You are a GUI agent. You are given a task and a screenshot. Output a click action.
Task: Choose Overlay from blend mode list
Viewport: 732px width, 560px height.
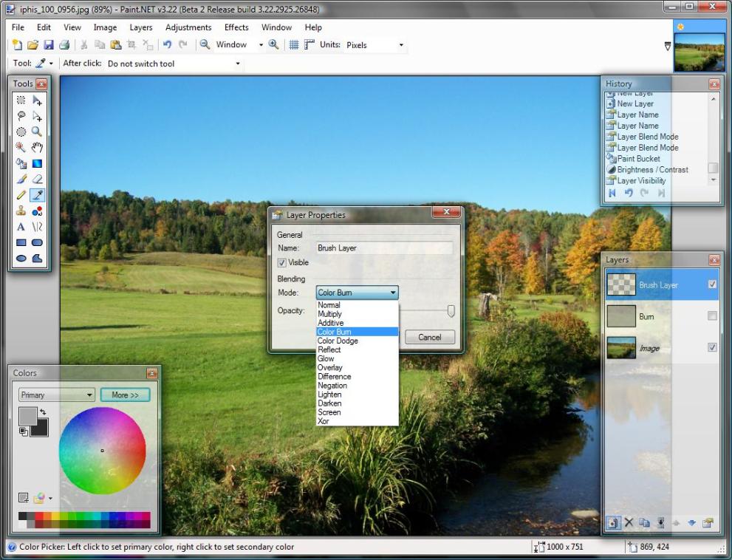(330, 367)
